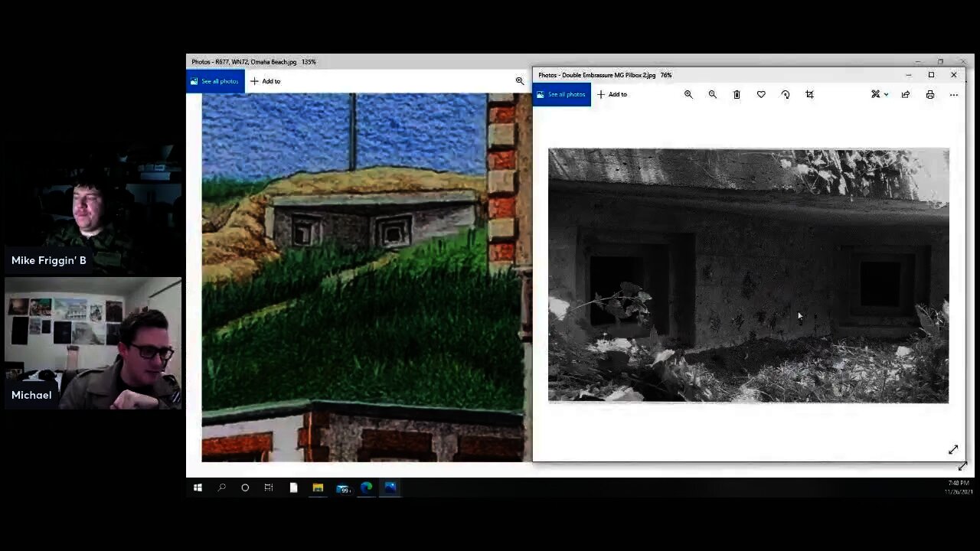Maximize the Pillbox photo window
The image size is (980, 551).
[x=931, y=75]
